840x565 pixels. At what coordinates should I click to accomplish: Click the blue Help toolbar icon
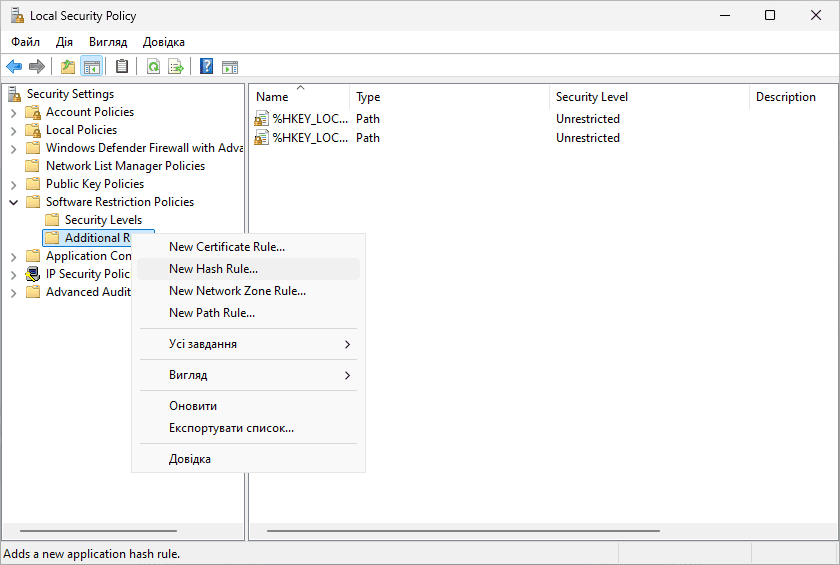pos(206,67)
